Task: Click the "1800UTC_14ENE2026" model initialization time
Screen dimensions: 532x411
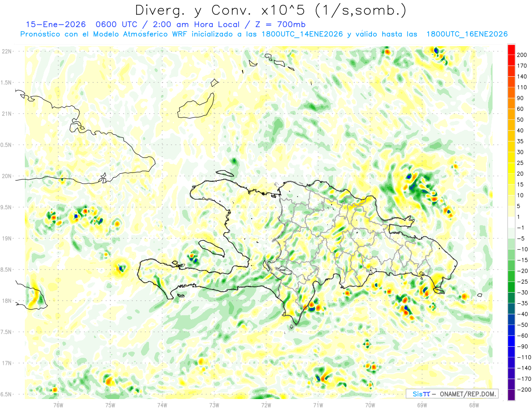Action: click(302, 34)
